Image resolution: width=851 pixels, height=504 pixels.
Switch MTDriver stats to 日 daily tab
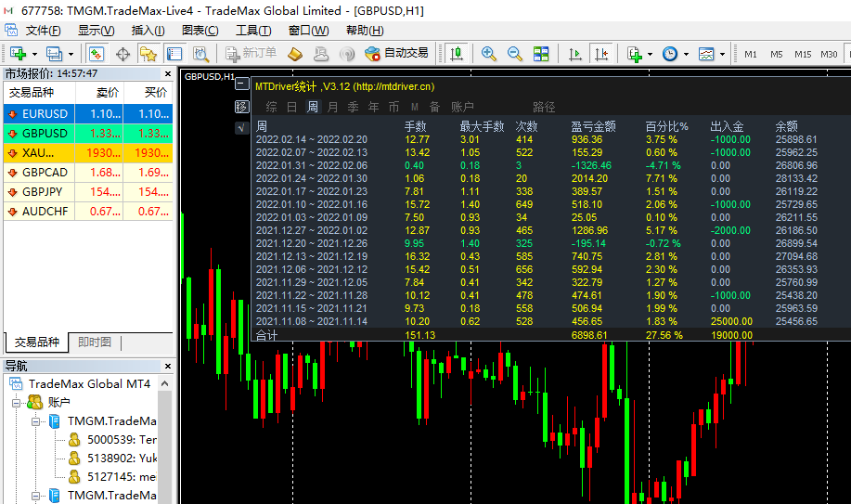292,107
